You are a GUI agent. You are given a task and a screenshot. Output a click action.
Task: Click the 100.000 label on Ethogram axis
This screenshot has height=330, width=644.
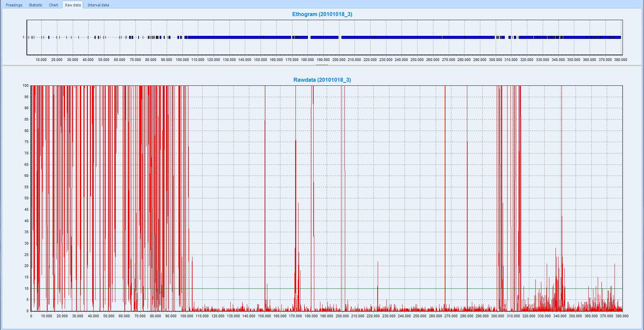[x=182, y=60]
